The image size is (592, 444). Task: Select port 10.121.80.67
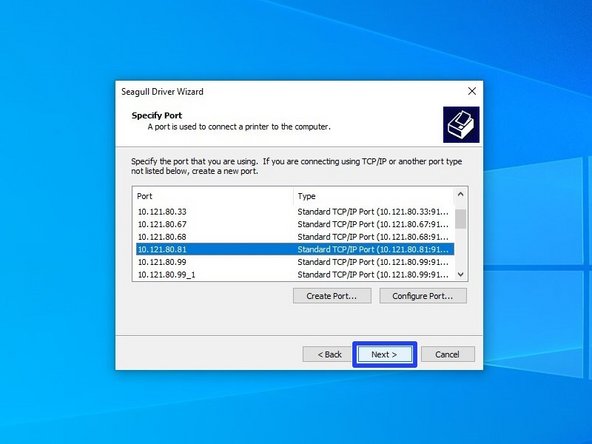(x=295, y=224)
